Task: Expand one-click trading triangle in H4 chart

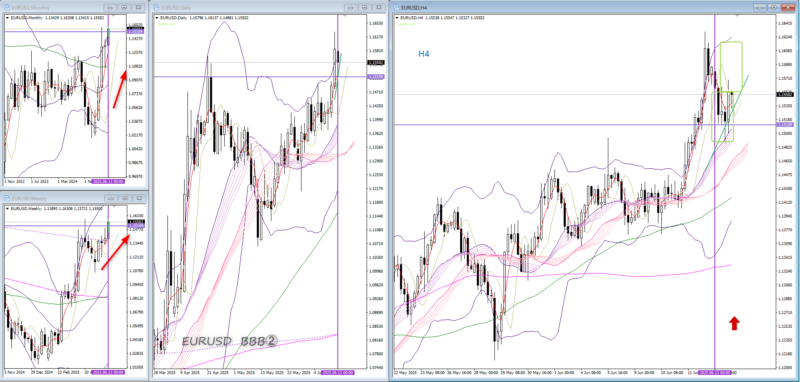Action: coord(397,18)
